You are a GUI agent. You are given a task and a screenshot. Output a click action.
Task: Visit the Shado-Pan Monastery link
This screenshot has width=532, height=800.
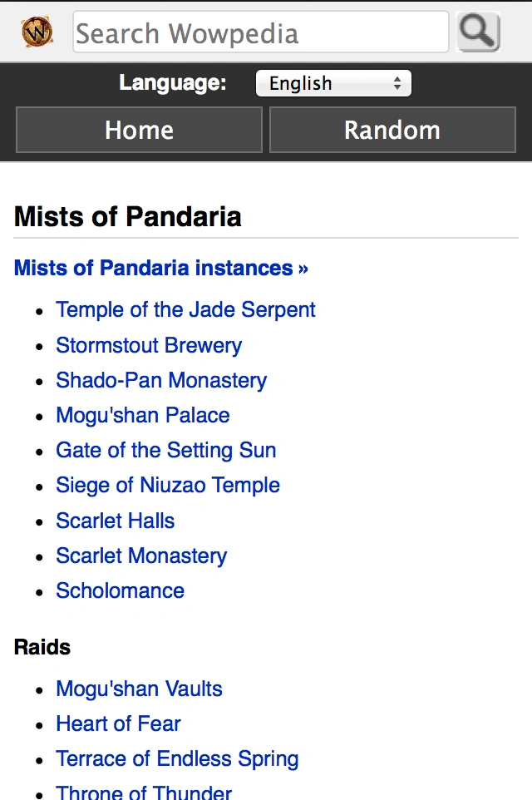click(161, 380)
